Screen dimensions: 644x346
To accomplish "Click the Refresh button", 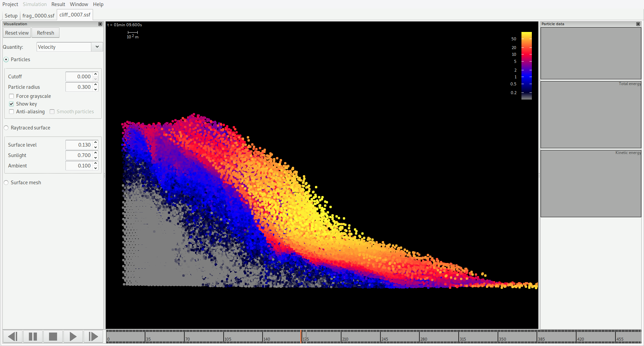I will (45, 33).
